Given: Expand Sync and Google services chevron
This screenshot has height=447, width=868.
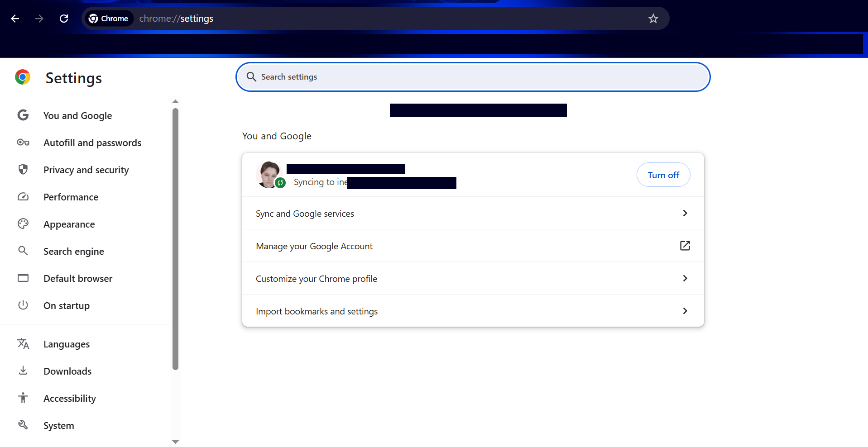Looking at the screenshot, I should (685, 213).
